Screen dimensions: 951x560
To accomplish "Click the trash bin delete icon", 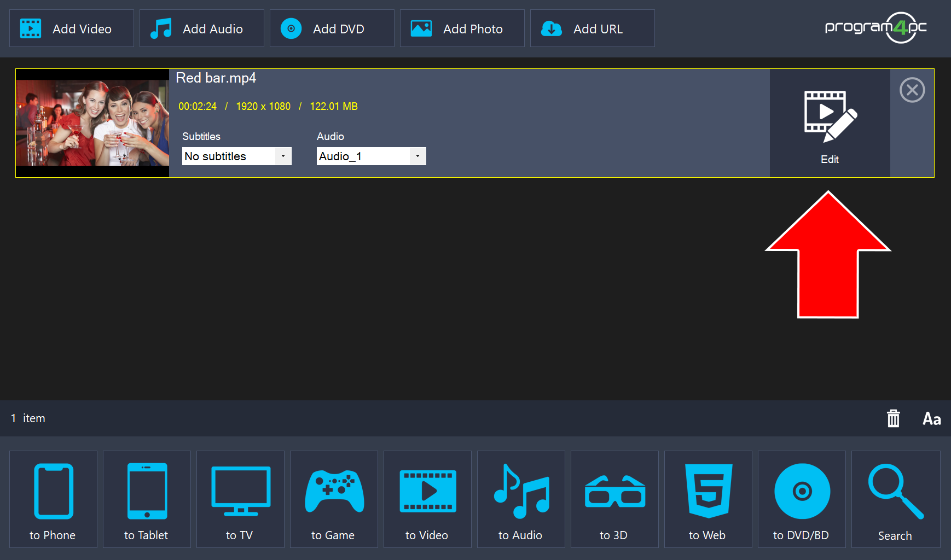I will (x=894, y=418).
